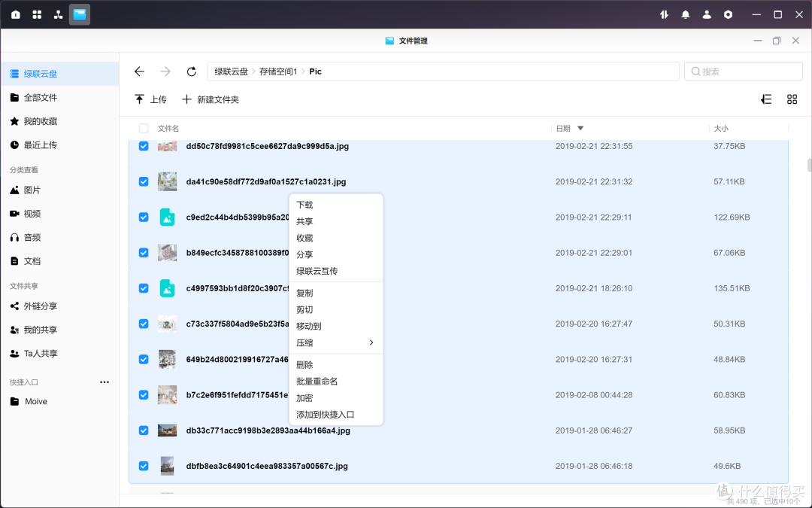Focus the 搜索 search field

pos(744,71)
